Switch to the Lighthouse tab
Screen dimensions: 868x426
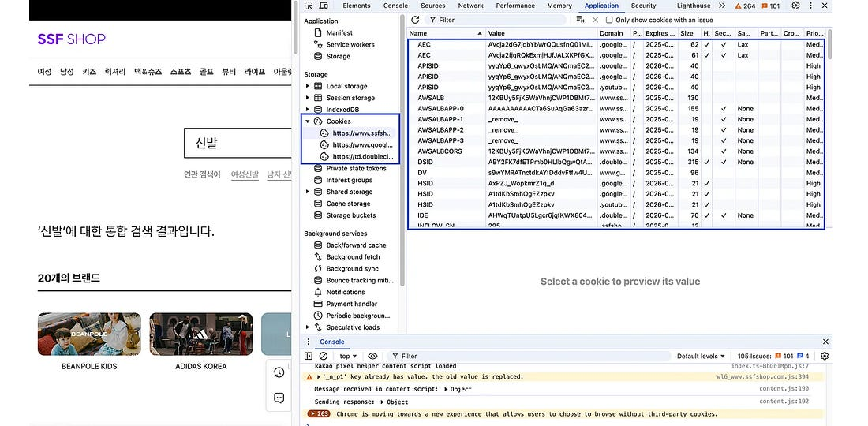[x=694, y=6]
